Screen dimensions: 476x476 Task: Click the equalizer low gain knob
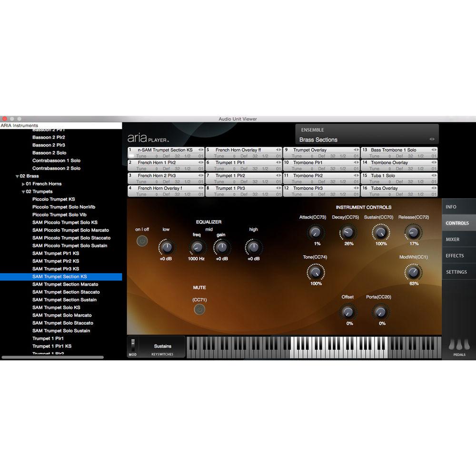click(166, 247)
